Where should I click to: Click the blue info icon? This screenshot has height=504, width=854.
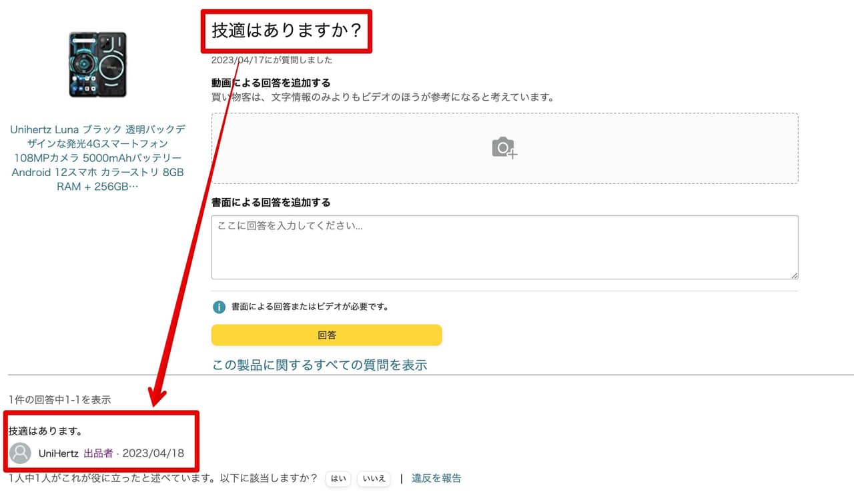[219, 307]
